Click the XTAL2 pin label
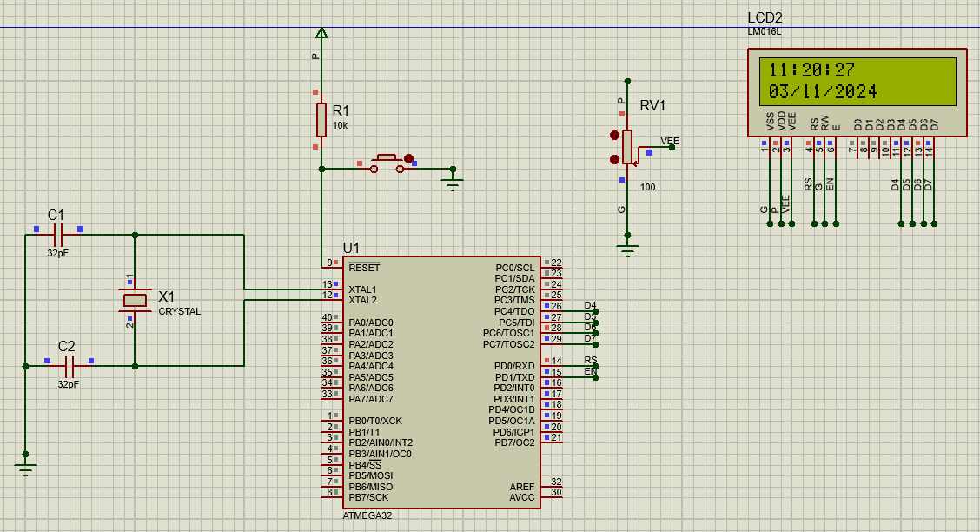 362,300
